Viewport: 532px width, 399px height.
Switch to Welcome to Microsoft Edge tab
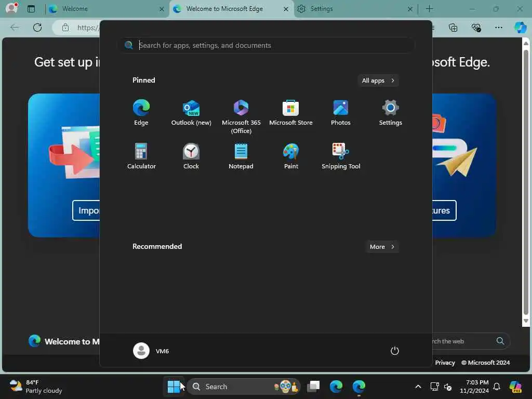coord(231,9)
